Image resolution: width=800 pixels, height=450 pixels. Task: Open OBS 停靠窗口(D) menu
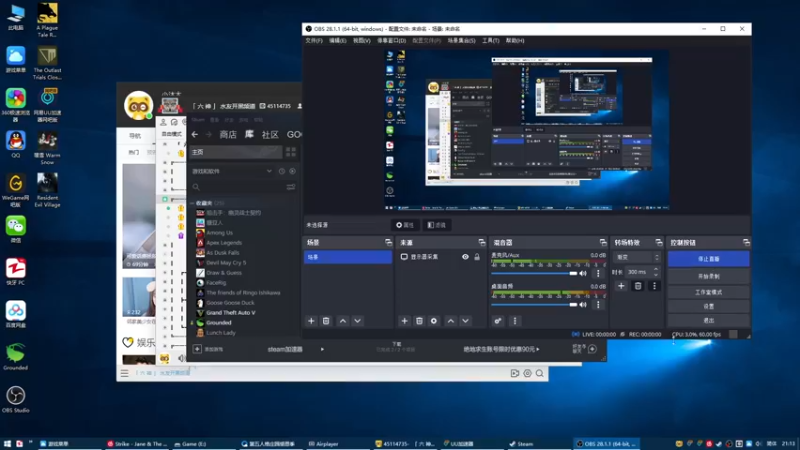(391, 40)
